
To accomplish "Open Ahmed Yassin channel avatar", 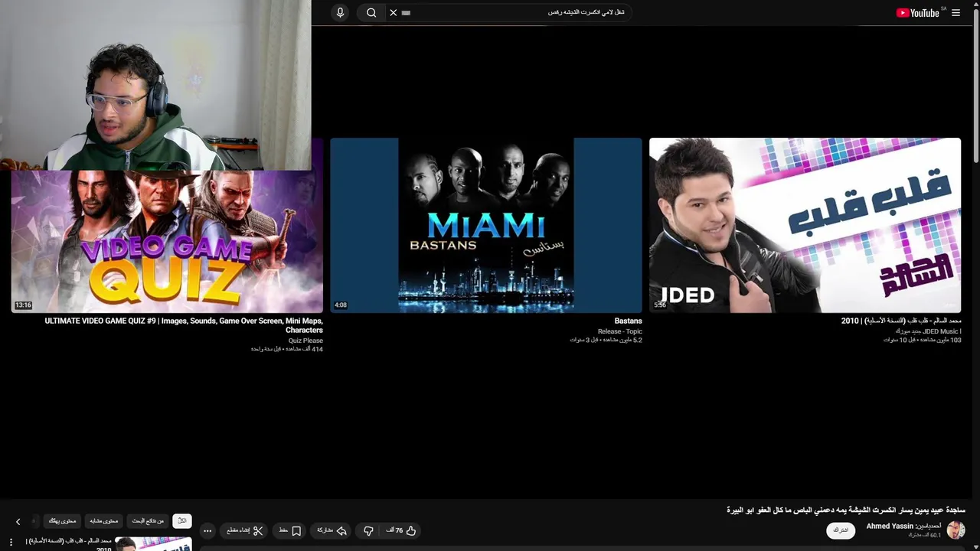I will [955, 530].
